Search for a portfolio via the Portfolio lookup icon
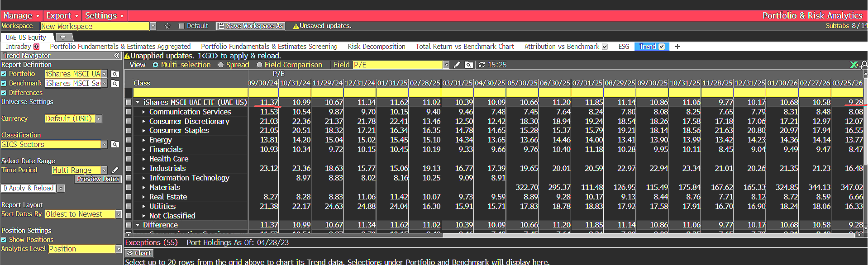Screen dimensions: 868x265 coord(115,74)
